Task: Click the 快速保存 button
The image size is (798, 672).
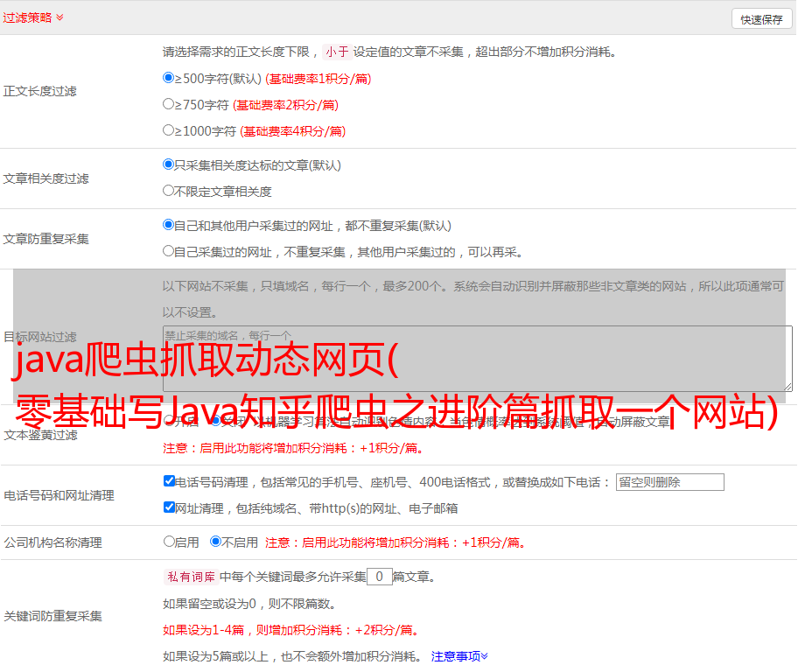Action: click(761, 19)
